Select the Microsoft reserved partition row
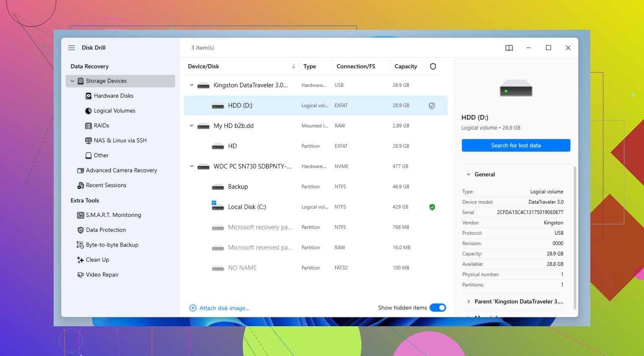644x356 pixels. point(316,248)
